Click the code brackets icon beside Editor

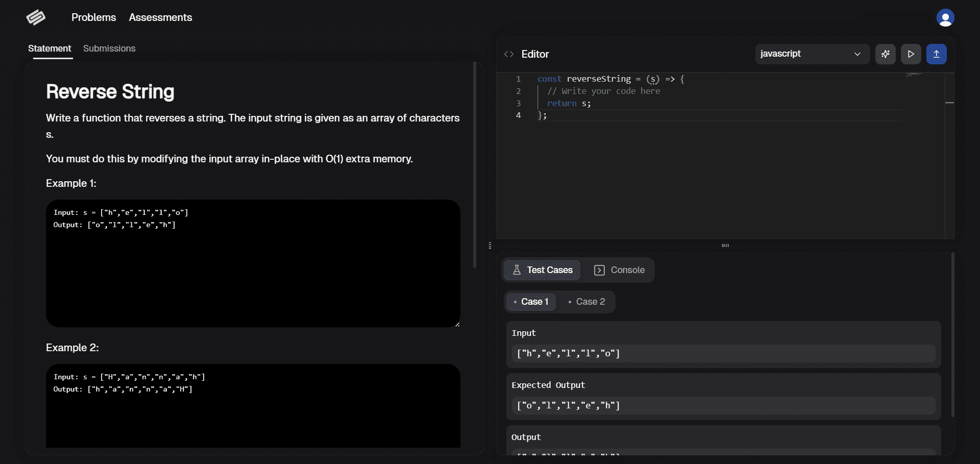coord(509,54)
